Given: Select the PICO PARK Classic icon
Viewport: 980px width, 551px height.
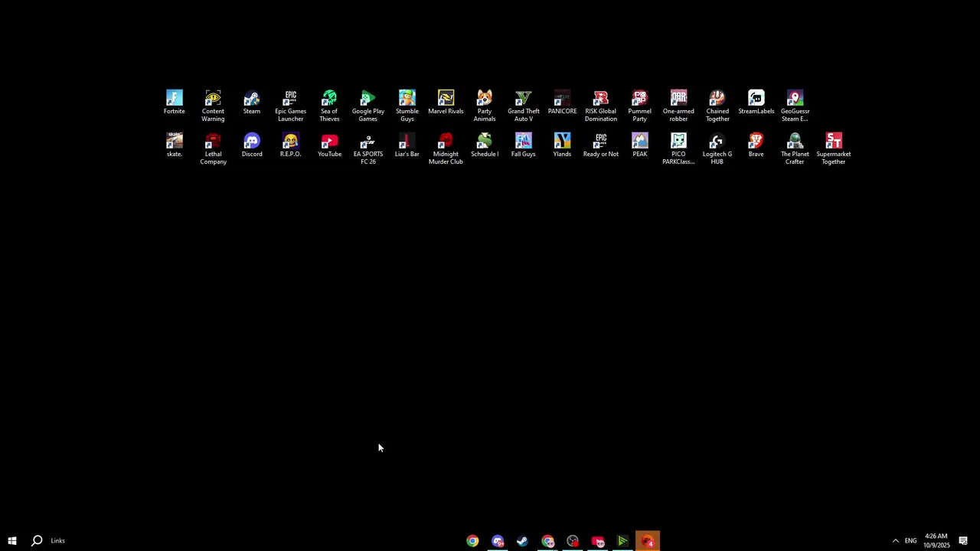Looking at the screenshot, I should [x=678, y=148].
